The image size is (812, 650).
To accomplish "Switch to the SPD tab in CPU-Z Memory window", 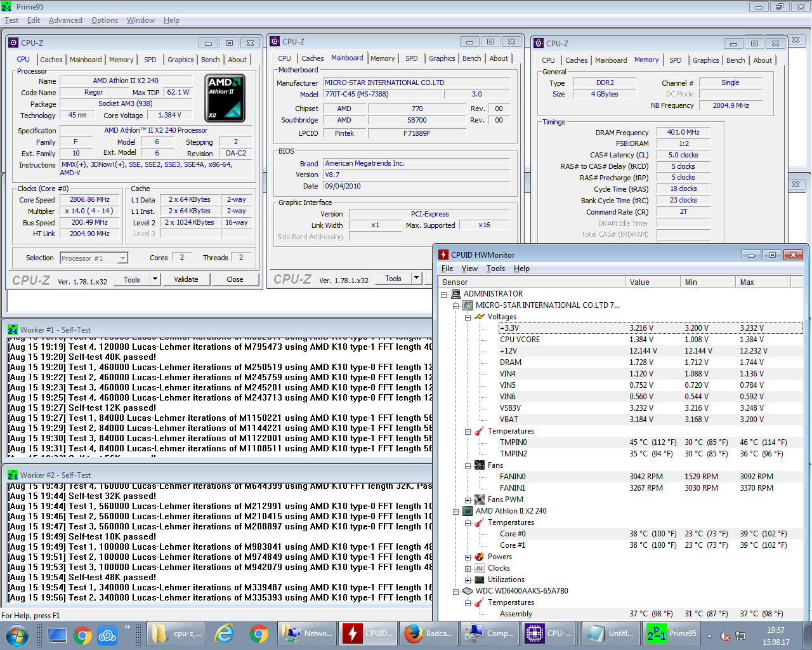I will pyautogui.click(x=675, y=60).
